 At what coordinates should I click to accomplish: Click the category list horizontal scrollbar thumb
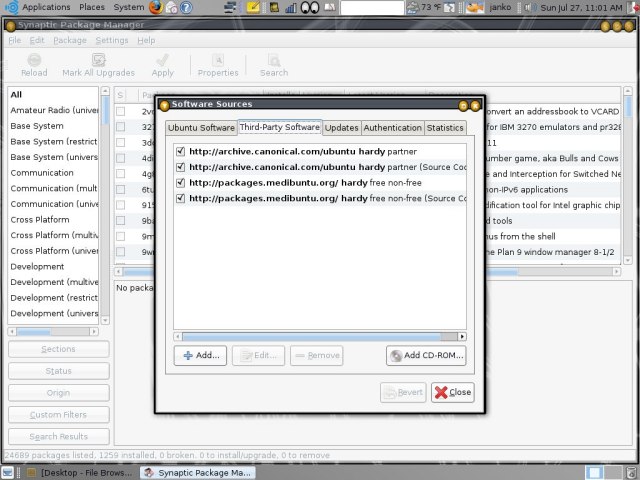pyautogui.click(x=33, y=331)
